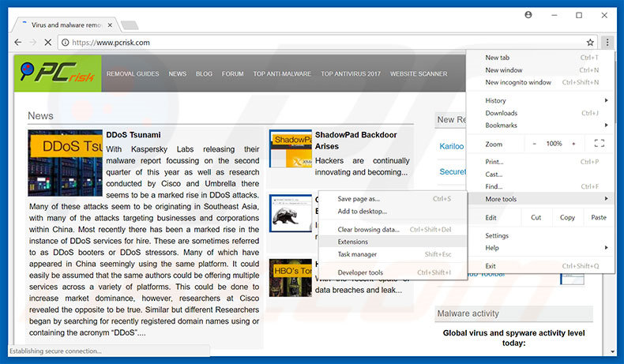Select Exit in Chrome menu

pos(541,266)
